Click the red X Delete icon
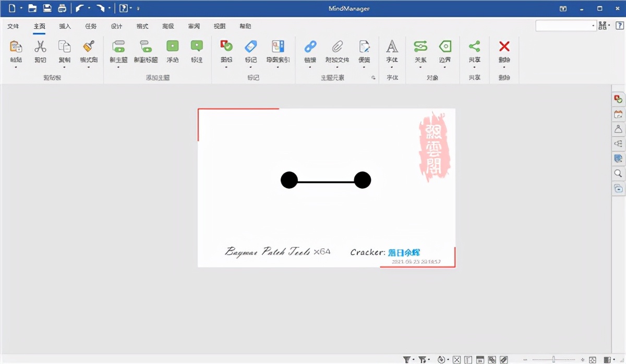This screenshot has height=364, width=626. 504,47
